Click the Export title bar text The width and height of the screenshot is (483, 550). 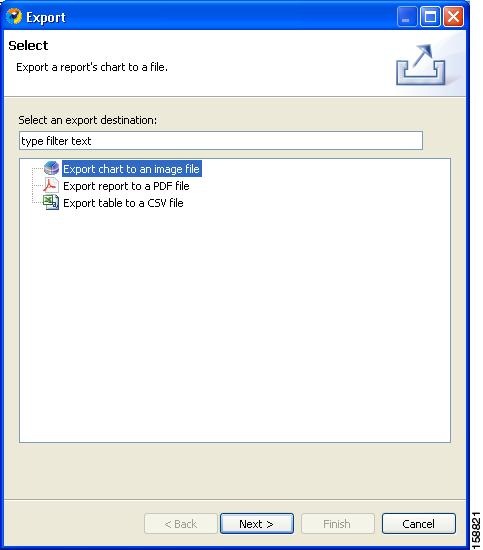coord(46,17)
